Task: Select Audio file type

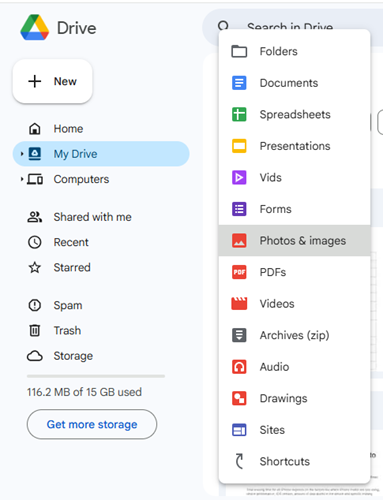Action: [294, 367]
